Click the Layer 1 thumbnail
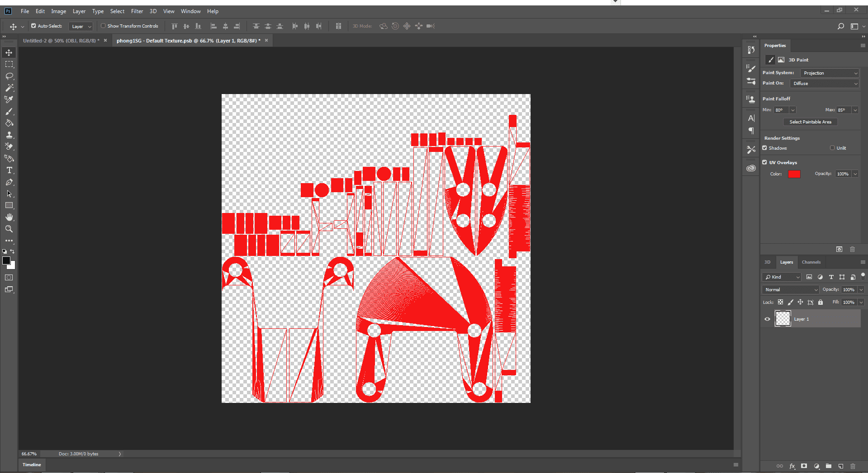 click(783, 319)
